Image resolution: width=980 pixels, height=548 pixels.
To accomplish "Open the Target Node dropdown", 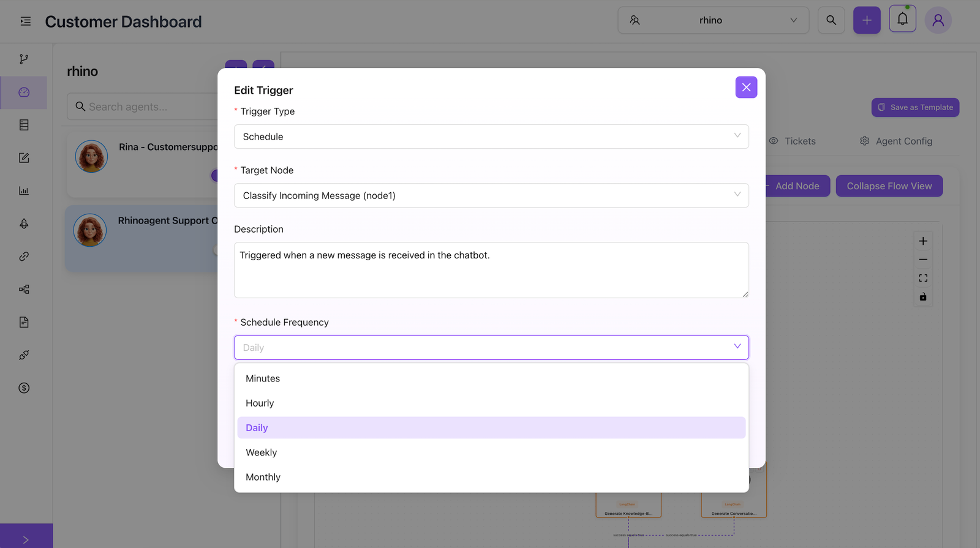I will click(491, 195).
